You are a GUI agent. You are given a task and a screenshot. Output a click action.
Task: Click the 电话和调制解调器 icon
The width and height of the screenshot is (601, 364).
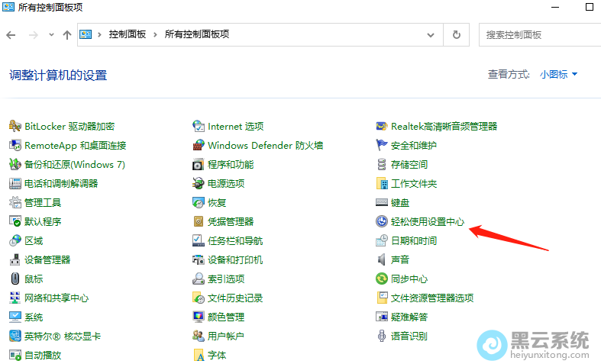(15, 184)
